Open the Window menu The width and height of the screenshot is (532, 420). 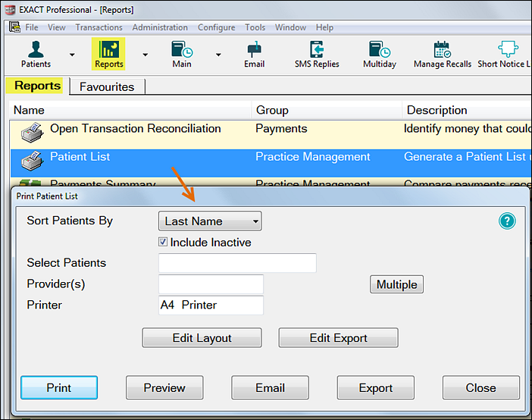[x=290, y=27]
